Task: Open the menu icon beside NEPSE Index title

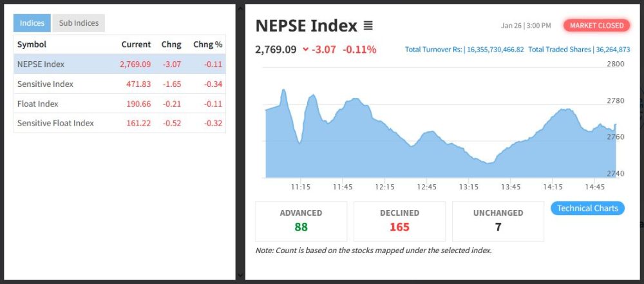Action: point(368,26)
